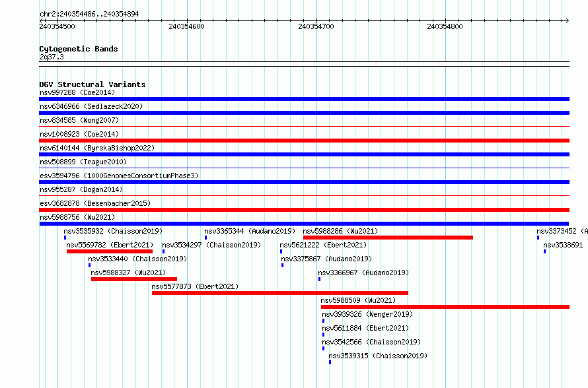Click the red bar under nsv5577873
This screenshot has height=388, width=588.
pyautogui.click(x=279, y=293)
